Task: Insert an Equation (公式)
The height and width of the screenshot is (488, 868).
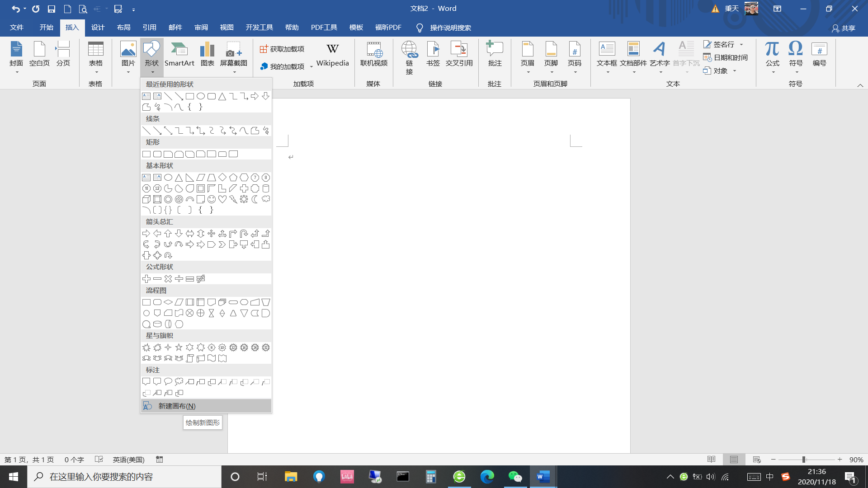Action: [772, 56]
